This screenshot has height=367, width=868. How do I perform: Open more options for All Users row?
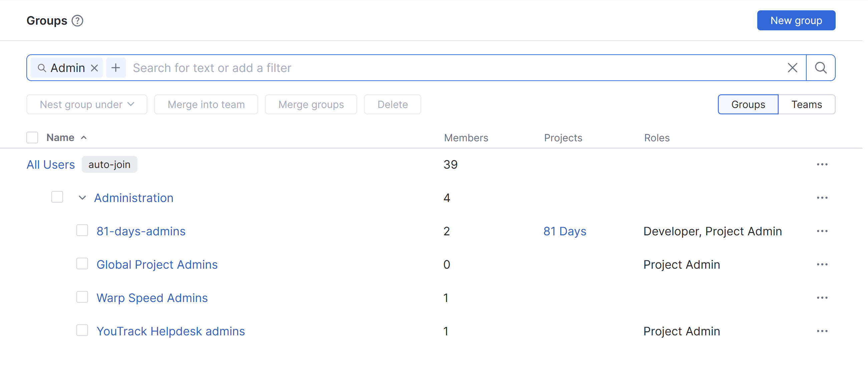point(822,165)
